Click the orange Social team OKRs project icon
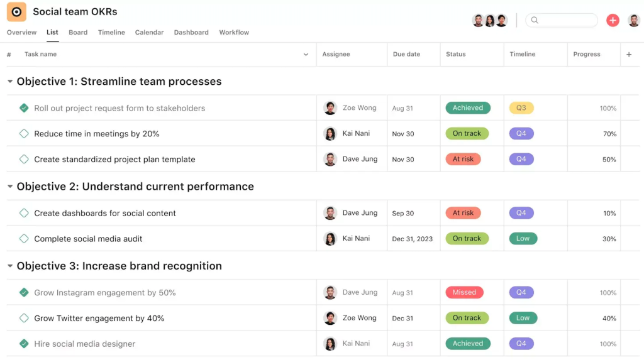Viewport: 644px width, 360px height. tap(16, 12)
